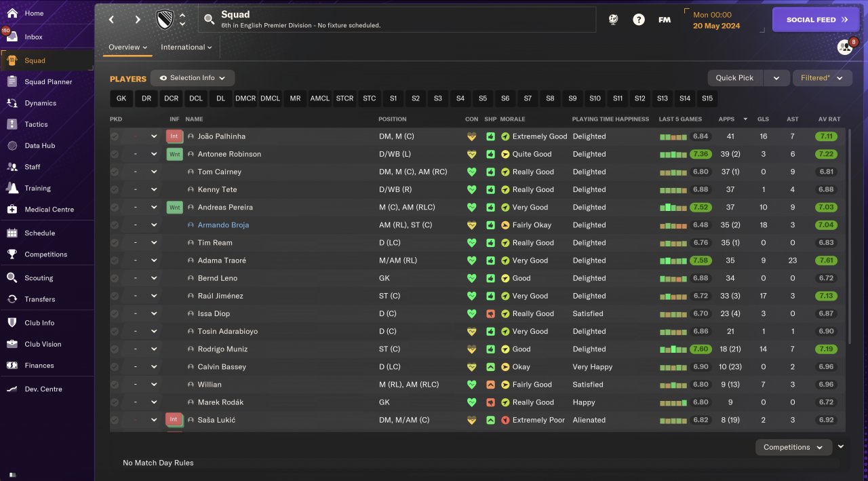Select the DMCR position filter
This screenshot has width=868, height=481.
(245, 98)
